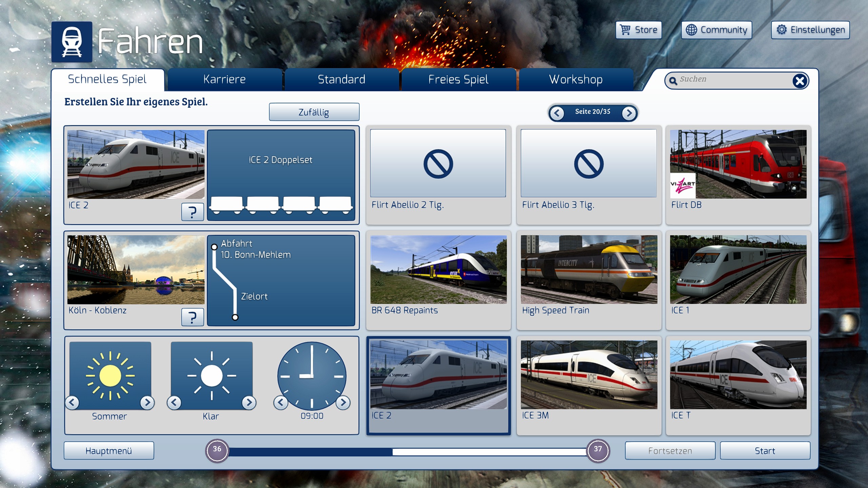
Task: Switch season backward from Sommer
Action: tap(72, 402)
